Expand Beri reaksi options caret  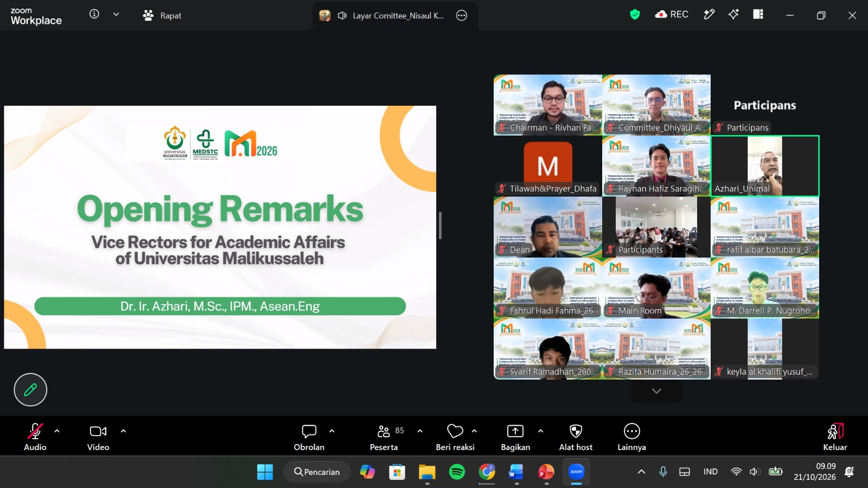(474, 431)
